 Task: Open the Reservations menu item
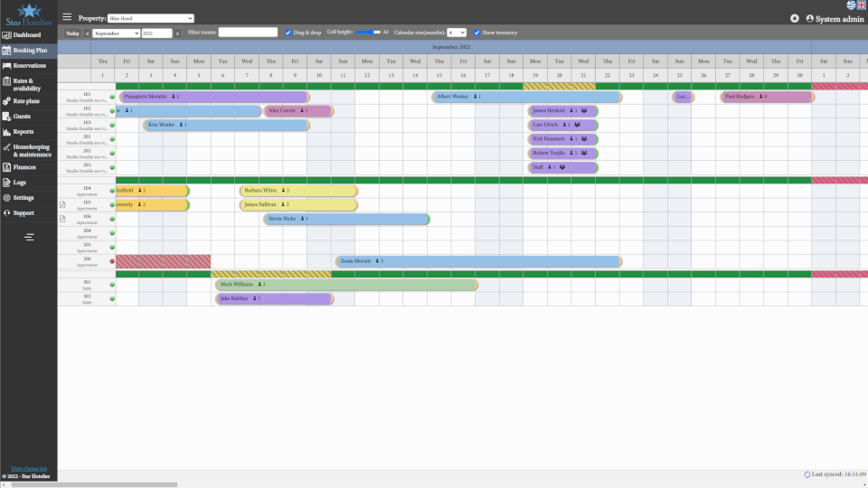click(x=29, y=66)
